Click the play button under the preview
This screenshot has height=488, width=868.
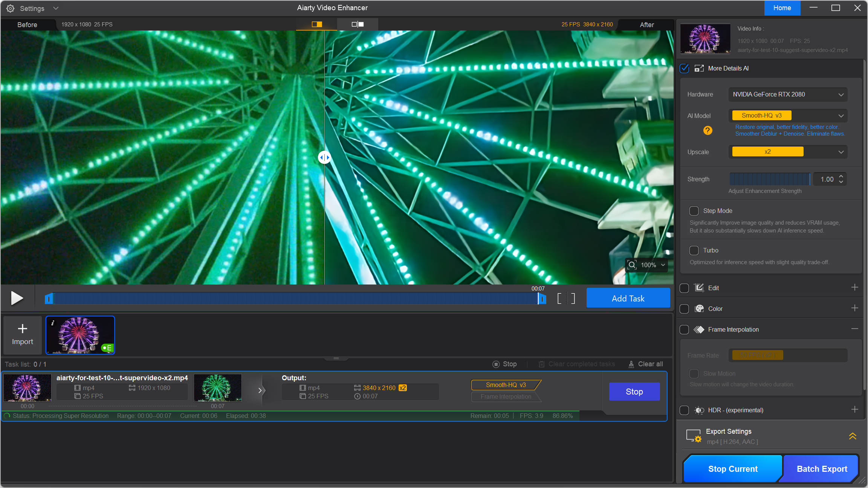click(x=17, y=298)
